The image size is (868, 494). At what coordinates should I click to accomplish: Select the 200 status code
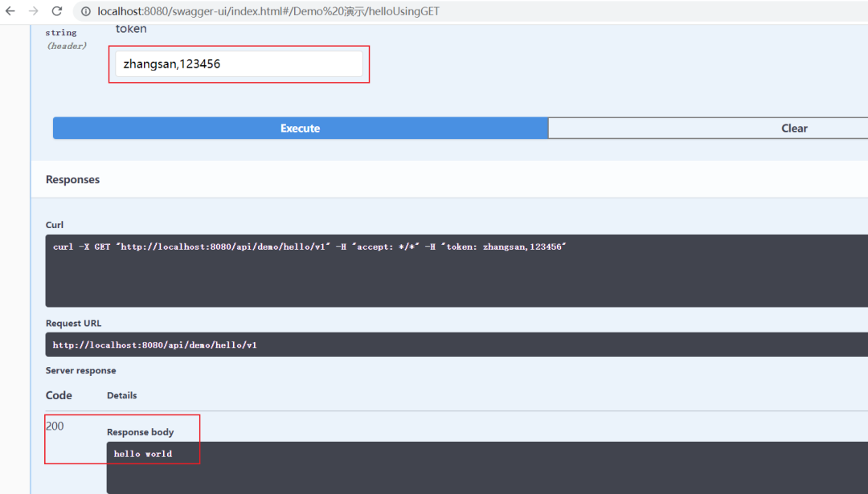55,426
